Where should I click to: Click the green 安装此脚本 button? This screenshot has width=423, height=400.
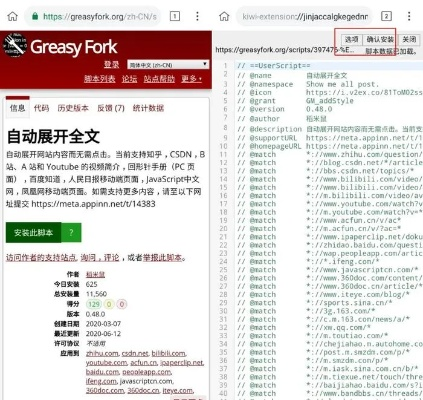click(x=33, y=232)
